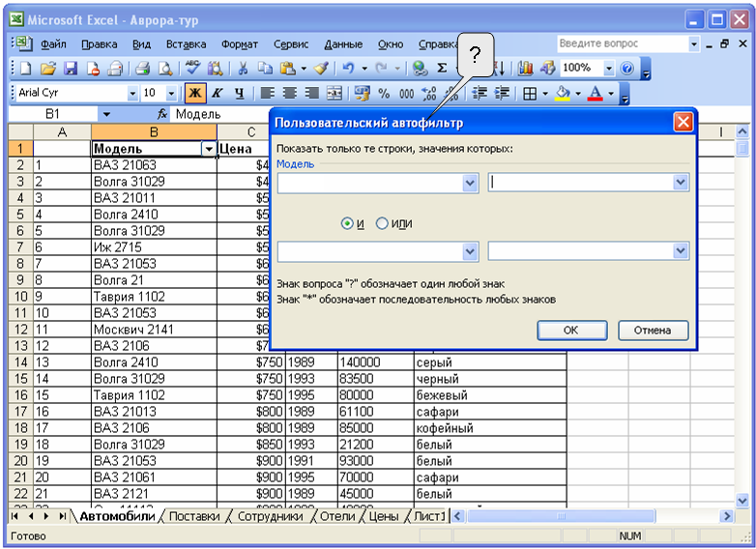Open the Name Box dropdown arrow
This screenshot has width=756, height=549.
point(106,115)
